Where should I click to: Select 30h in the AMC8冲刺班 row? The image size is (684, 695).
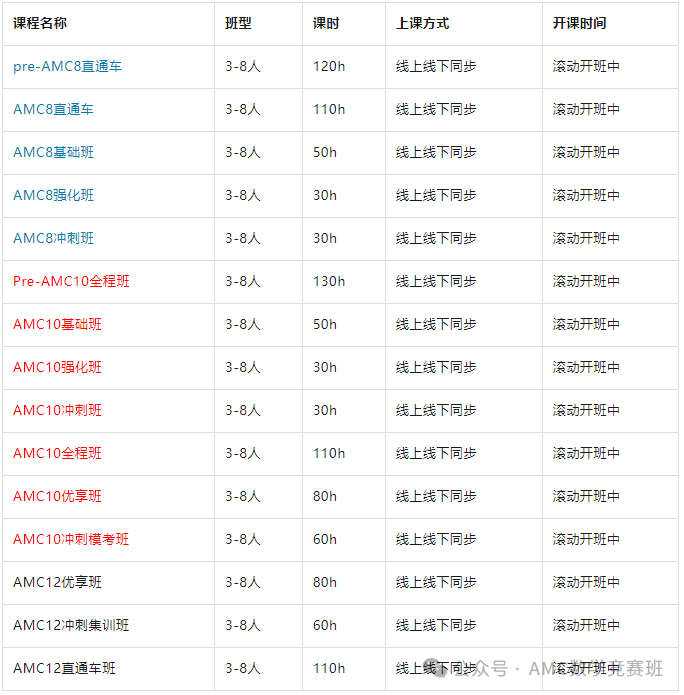point(325,238)
